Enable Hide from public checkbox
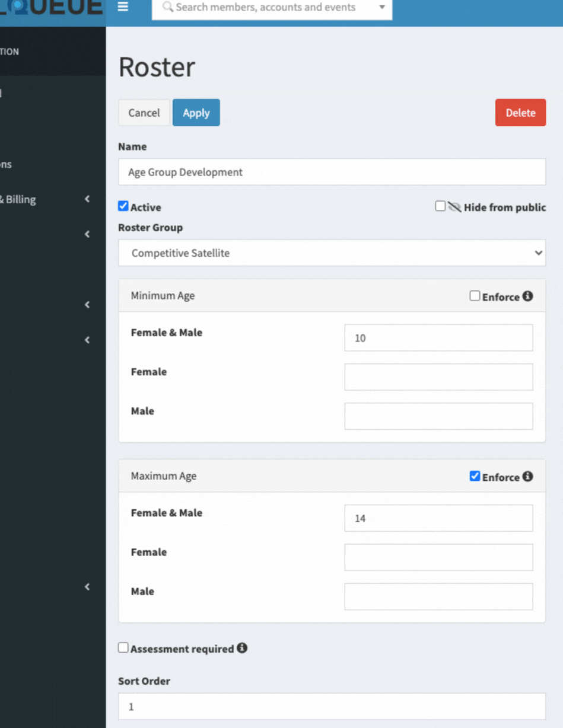 [440, 206]
